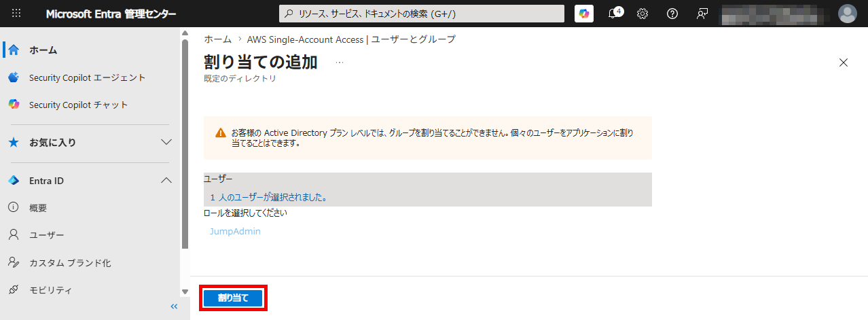
Task: Click the Home house icon in sidebar
Action: (14, 50)
